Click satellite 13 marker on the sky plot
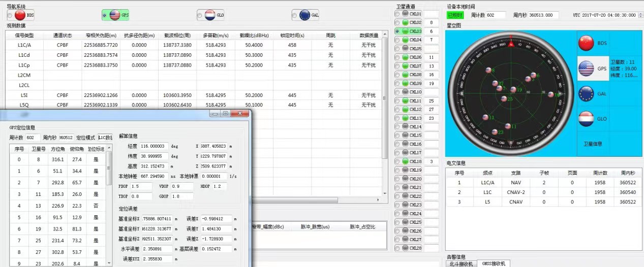The width and height of the screenshot is (644, 267). click(x=485, y=117)
